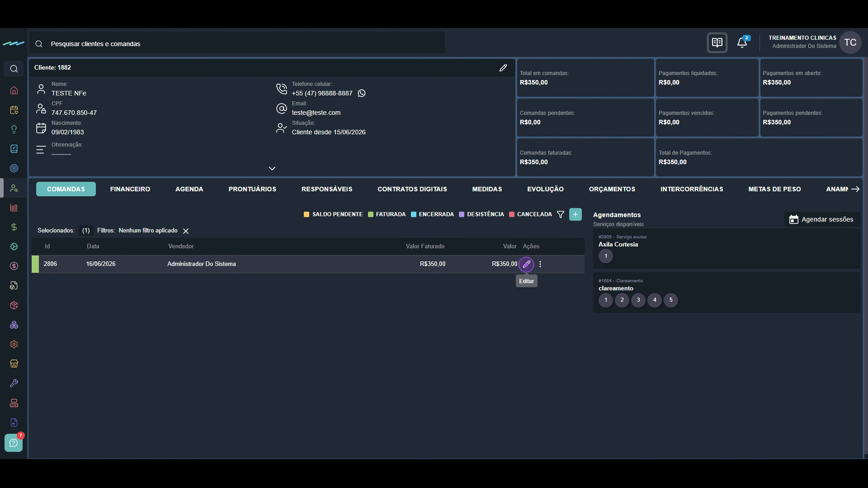Image resolution: width=868 pixels, height=488 pixels.
Task: Switch to the PRONTUÁRIOS tab
Action: (252, 189)
